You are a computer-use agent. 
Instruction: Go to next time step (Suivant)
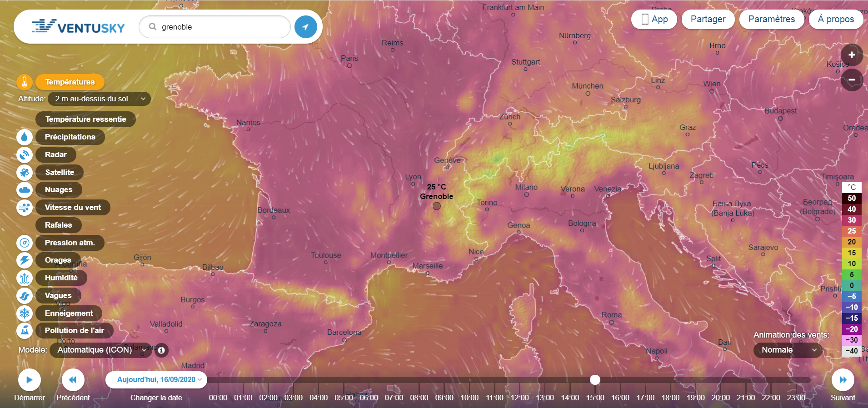click(x=843, y=380)
